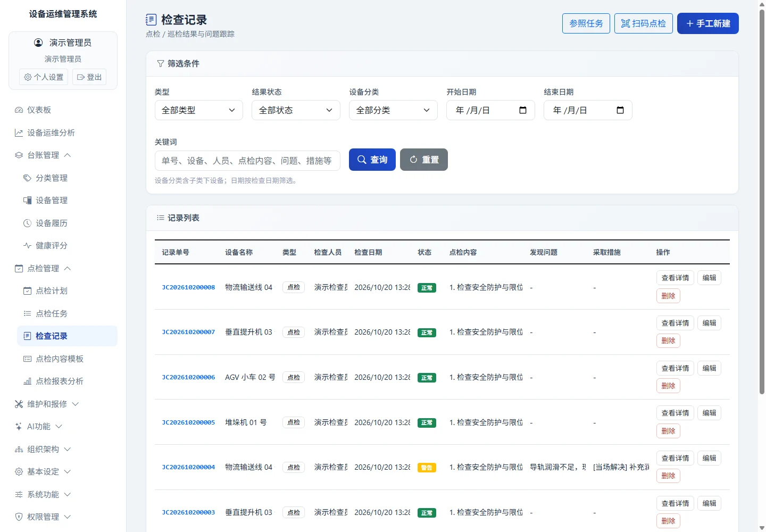Click the 登出 logout button
Screen dimensions: 766x532
(x=89, y=77)
